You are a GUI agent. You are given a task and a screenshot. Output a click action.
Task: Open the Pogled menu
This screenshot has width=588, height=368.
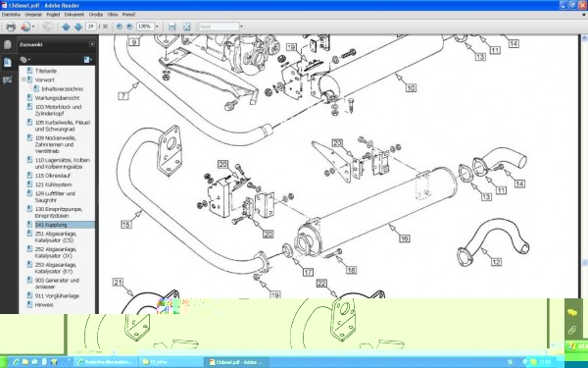pyautogui.click(x=53, y=15)
